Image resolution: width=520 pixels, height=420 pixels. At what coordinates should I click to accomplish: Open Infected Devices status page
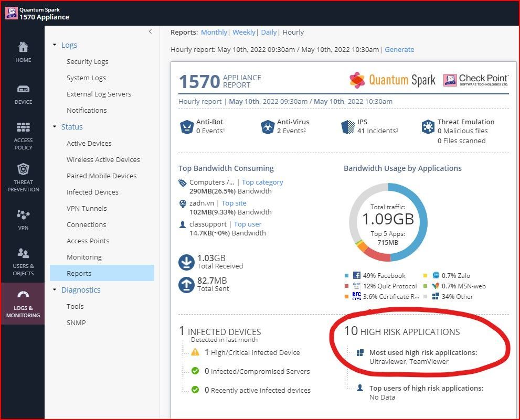92,192
